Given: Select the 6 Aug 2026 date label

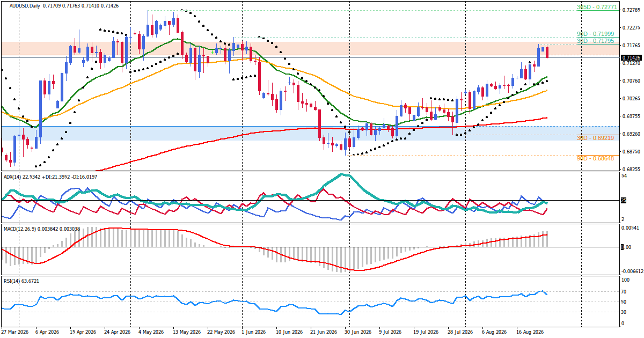Looking at the screenshot, I should pyautogui.click(x=494, y=333).
